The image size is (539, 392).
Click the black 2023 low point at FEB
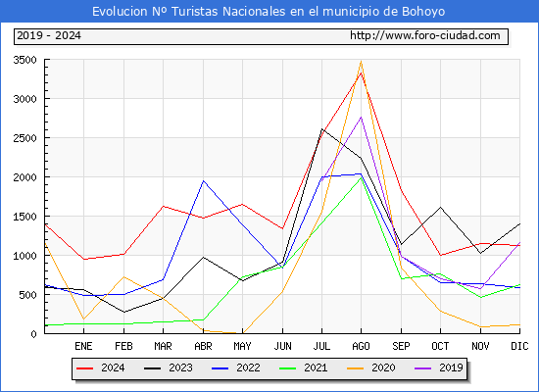(x=123, y=312)
